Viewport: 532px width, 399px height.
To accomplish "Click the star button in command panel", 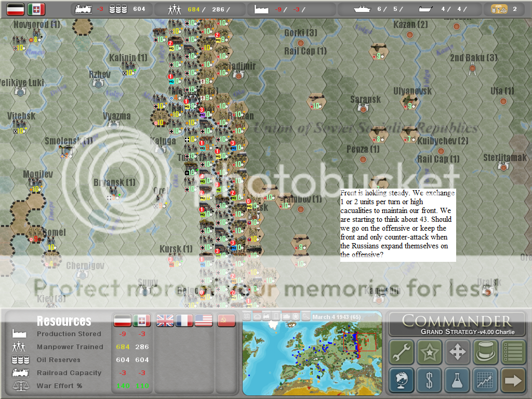I will (429, 353).
